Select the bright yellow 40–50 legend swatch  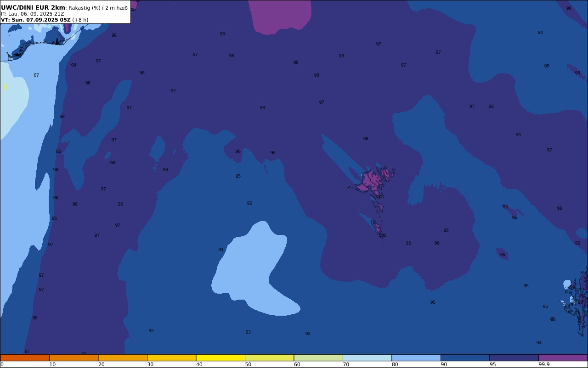click(220, 357)
